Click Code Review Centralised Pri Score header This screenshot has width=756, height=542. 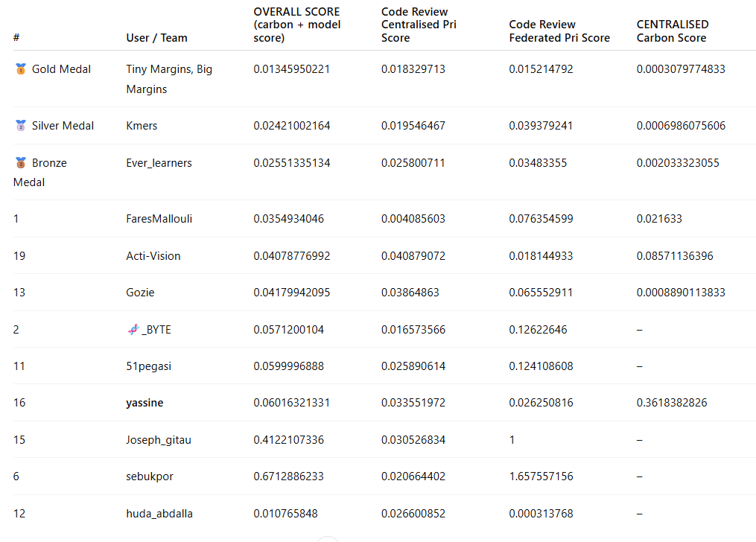coord(418,25)
